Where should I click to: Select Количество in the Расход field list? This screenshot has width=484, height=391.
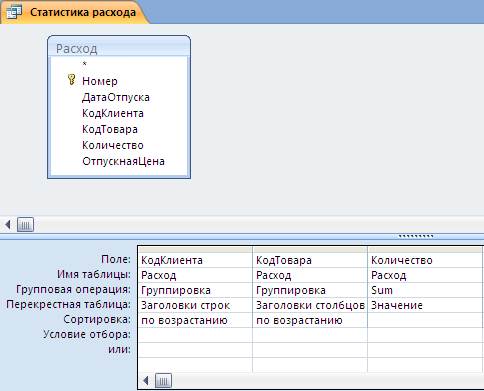click(113, 145)
